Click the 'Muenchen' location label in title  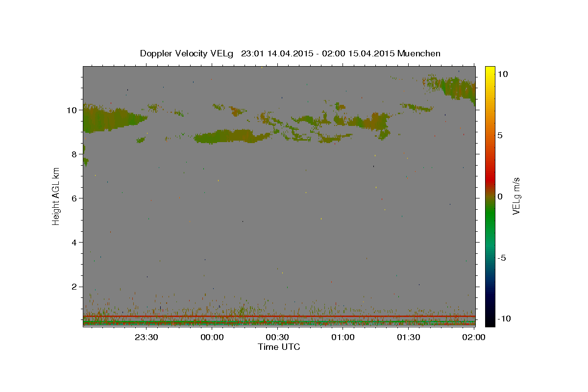[419, 53]
